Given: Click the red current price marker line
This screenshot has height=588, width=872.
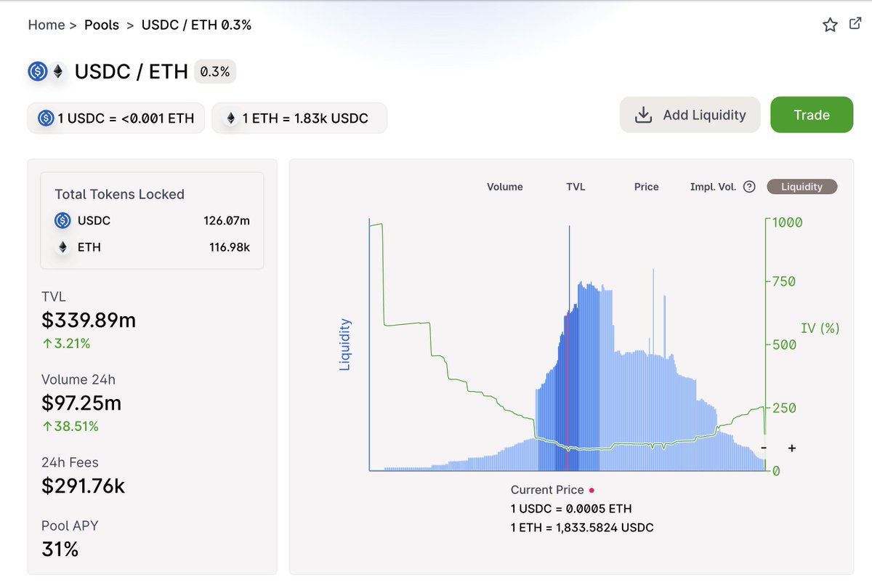Looking at the screenshot, I should pos(567,392).
